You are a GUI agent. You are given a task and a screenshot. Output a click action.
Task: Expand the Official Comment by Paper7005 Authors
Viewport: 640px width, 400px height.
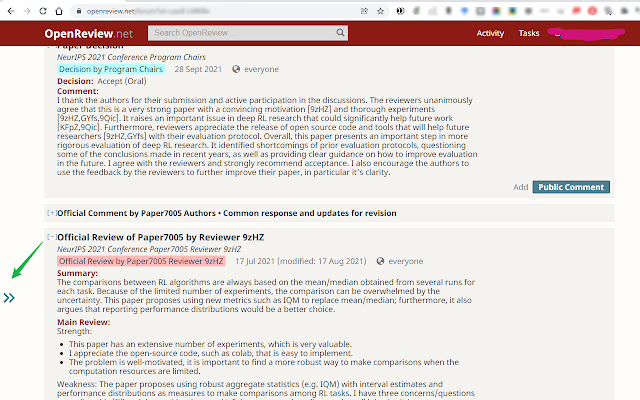click(x=51, y=213)
